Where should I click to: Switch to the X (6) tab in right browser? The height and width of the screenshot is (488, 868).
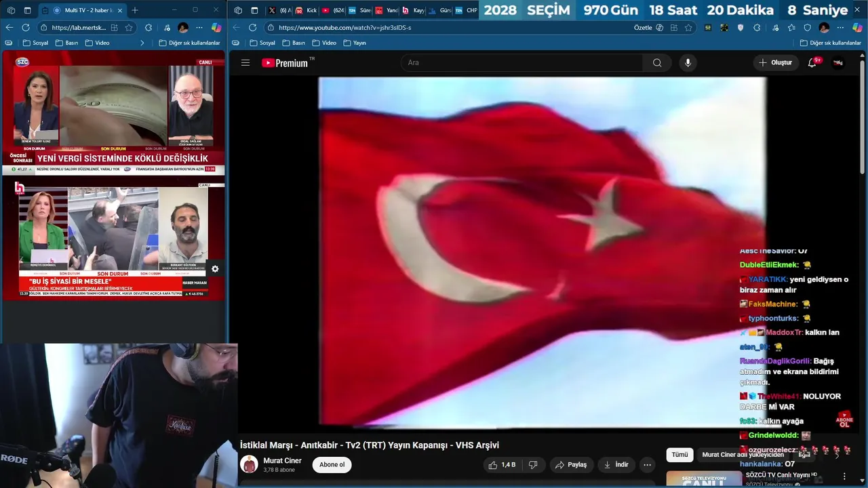[x=280, y=10]
